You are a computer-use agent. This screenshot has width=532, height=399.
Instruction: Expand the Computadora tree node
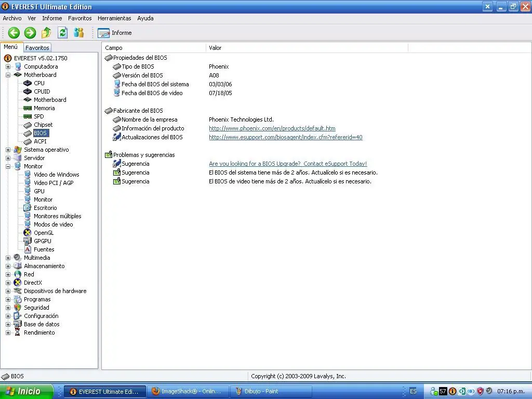(8, 66)
